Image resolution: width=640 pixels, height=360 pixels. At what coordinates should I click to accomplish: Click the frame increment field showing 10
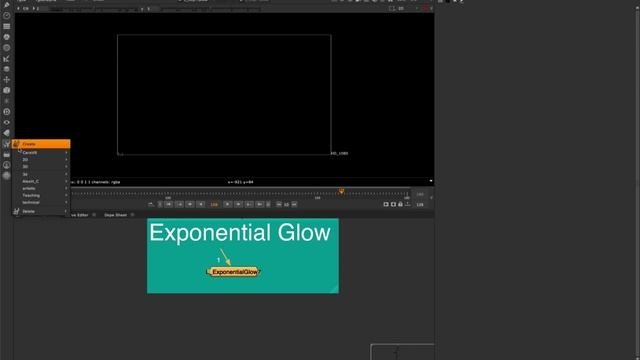coord(287,204)
